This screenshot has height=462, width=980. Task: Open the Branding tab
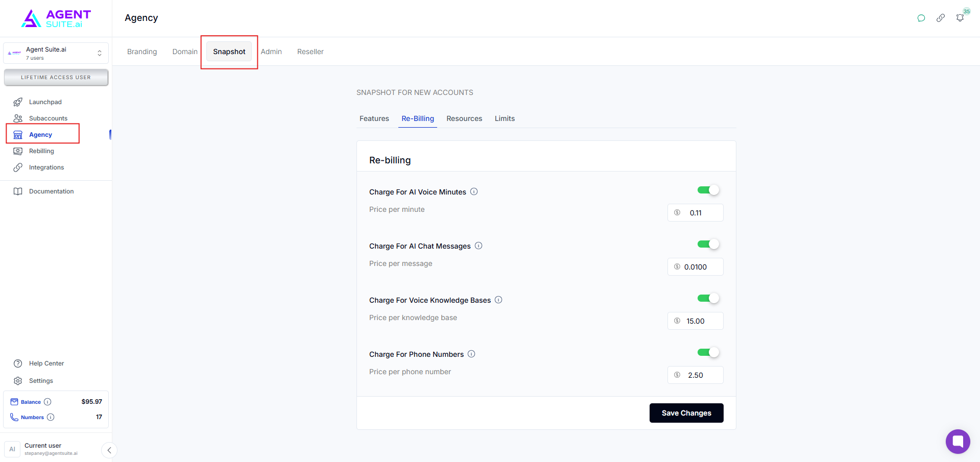(142, 52)
